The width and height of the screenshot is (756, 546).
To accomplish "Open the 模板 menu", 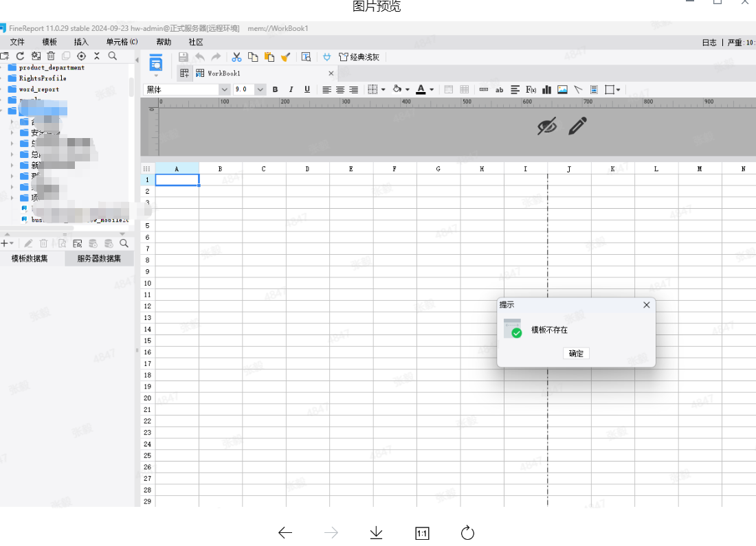I will click(49, 42).
